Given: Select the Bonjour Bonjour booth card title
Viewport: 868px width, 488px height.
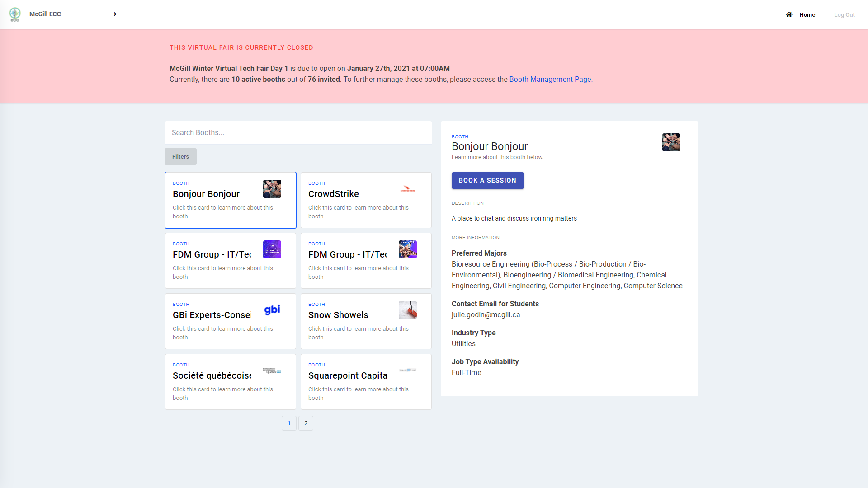Looking at the screenshot, I should tap(206, 194).
